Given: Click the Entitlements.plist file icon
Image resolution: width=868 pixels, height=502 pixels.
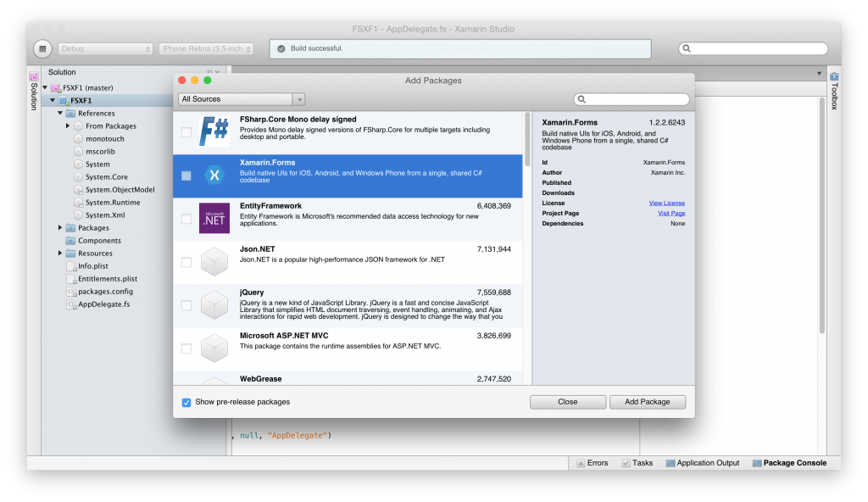Looking at the screenshot, I should pyautogui.click(x=71, y=279).
